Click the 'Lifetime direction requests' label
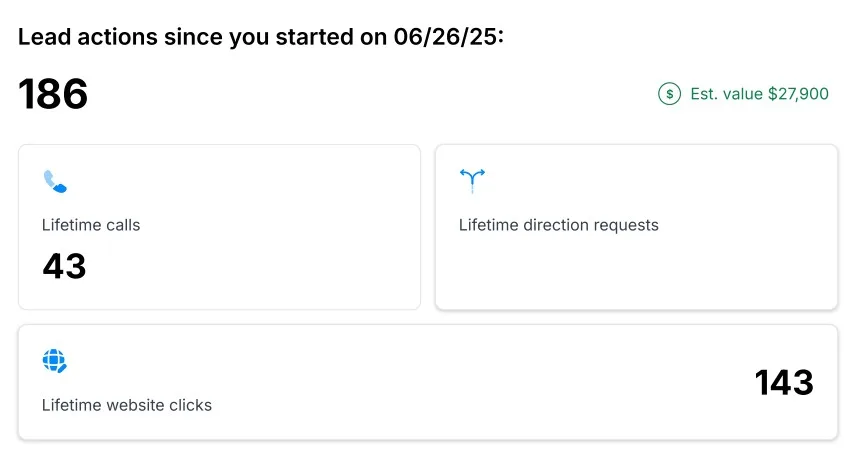 (558, 225)
